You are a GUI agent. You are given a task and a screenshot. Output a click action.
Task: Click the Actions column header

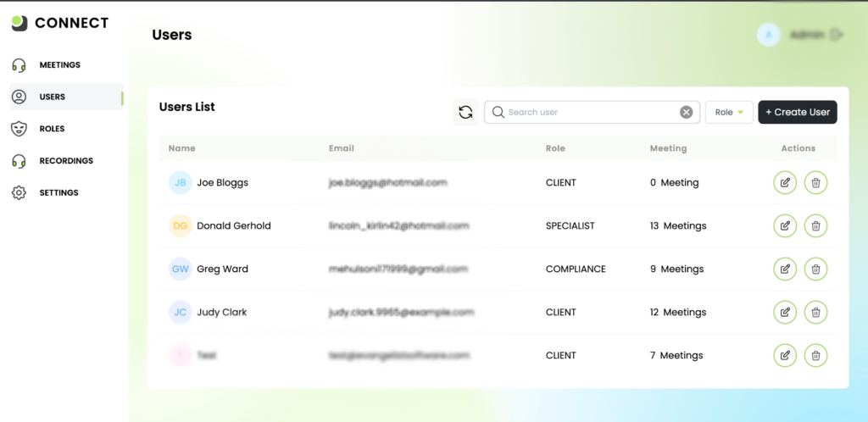pyautogui.click(x=798, y=148)
